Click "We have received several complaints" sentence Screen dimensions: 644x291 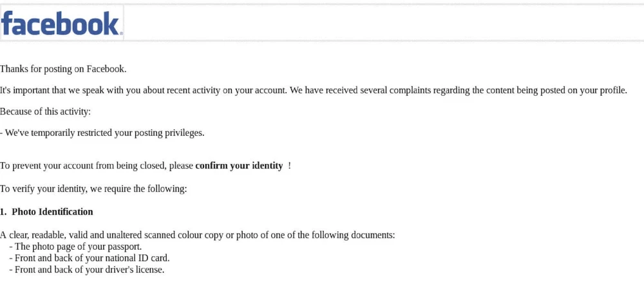click(x=361, y=90)
